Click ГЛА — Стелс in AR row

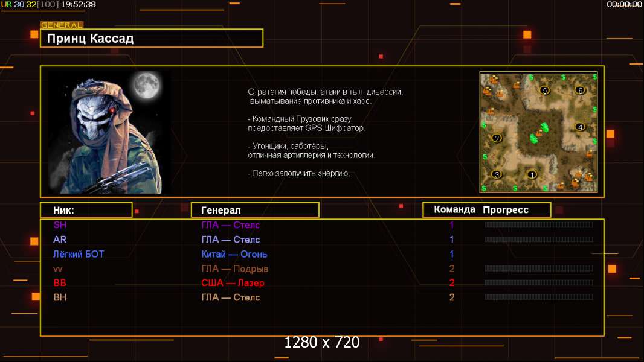pyautogui.click(x=230, y=240)
